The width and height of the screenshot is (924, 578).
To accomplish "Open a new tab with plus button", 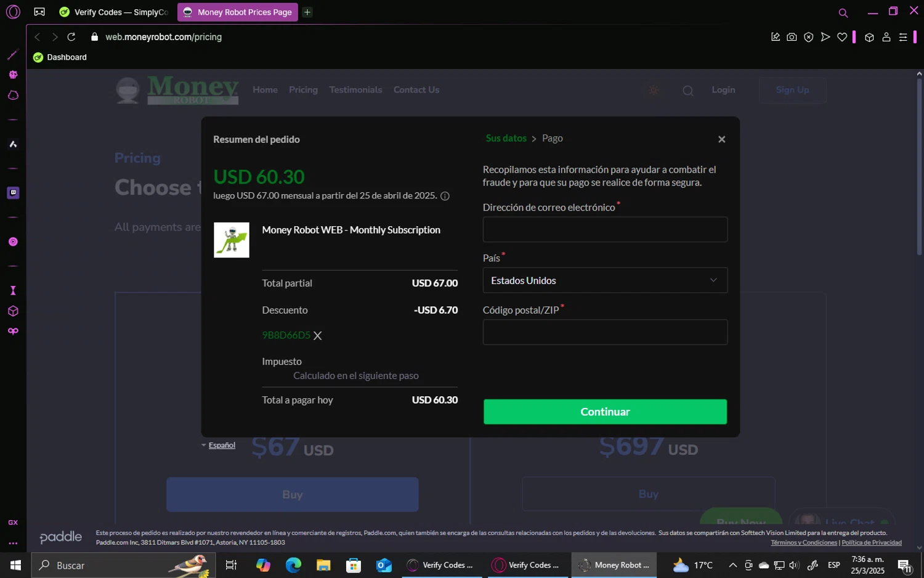I will 307,12.
